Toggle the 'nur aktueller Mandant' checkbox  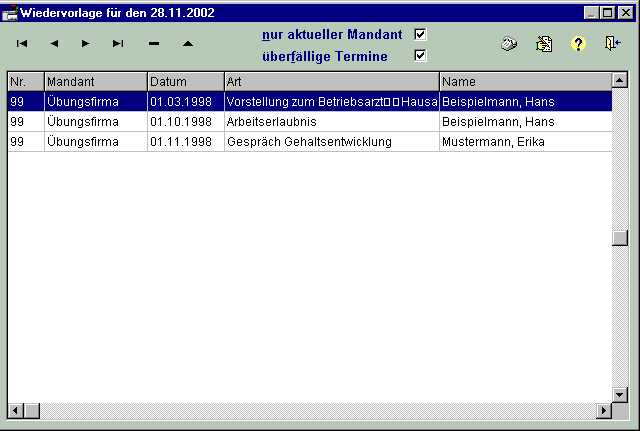[420, 34]
